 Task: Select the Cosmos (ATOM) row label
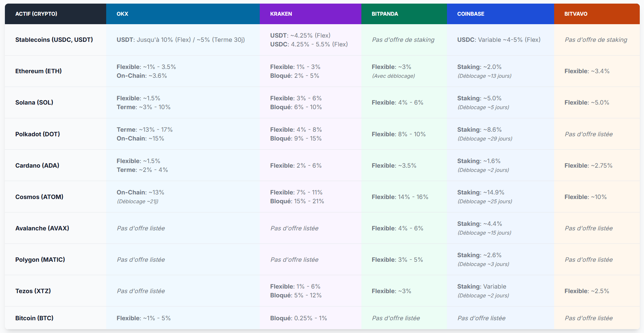pos(39,197)
